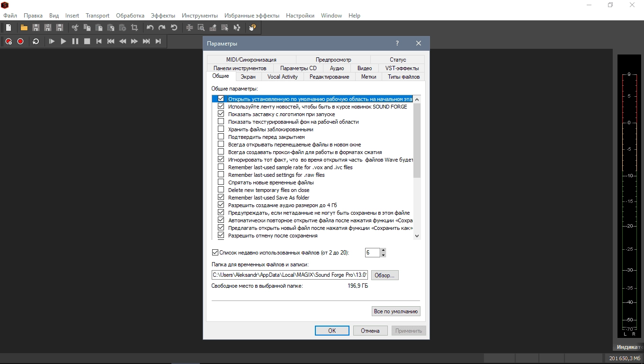Switch to the Экран tab
This screenshot has height=364, width=644.
(248, 77)
